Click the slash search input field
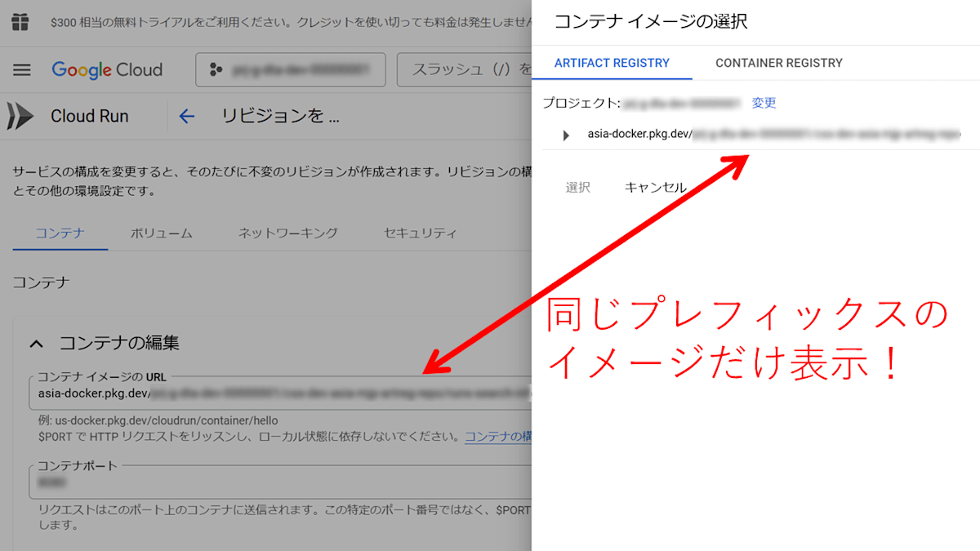Image resolution: width=980 pixels, height=551 pixels. (x=464, y=70)
